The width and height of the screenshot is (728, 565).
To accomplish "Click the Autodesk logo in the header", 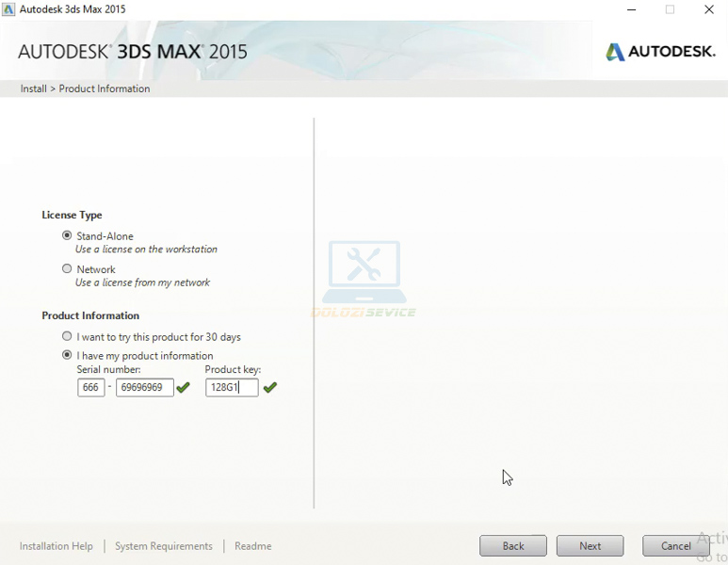I will tap(660, 52).
